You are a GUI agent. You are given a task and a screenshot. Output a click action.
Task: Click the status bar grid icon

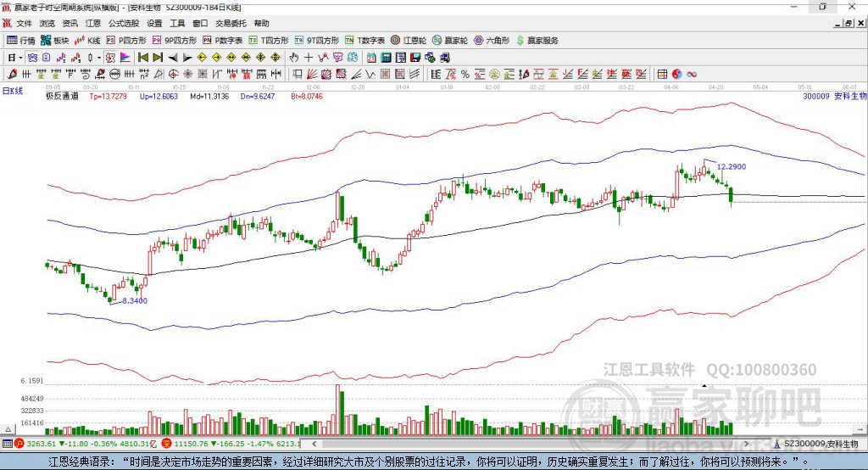click(x=7, y=444)
